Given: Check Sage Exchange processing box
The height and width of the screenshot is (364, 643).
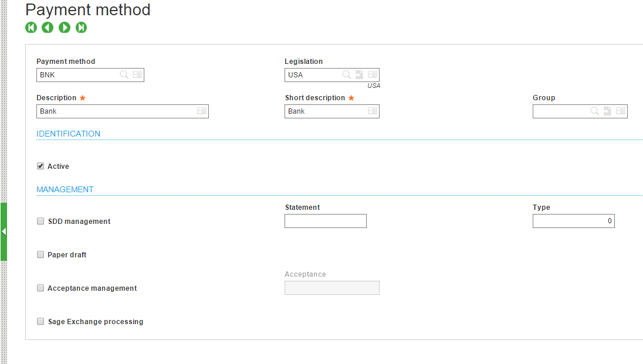Looking at the screenshot, I should pos(40,321).
